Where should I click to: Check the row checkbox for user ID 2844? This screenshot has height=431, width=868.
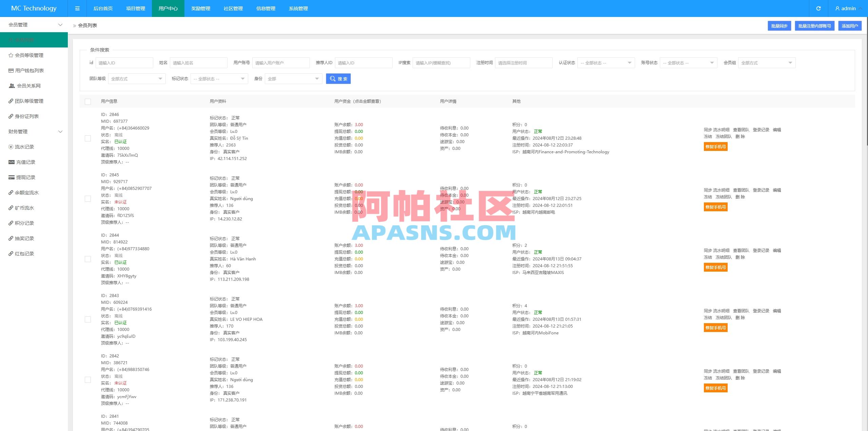[88, 259]
